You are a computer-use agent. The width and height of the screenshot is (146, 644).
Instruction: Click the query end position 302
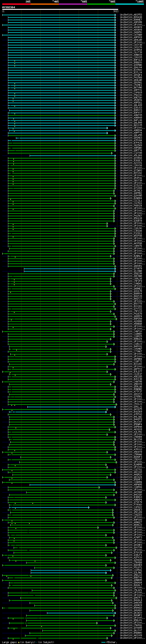tap(115, 11)
